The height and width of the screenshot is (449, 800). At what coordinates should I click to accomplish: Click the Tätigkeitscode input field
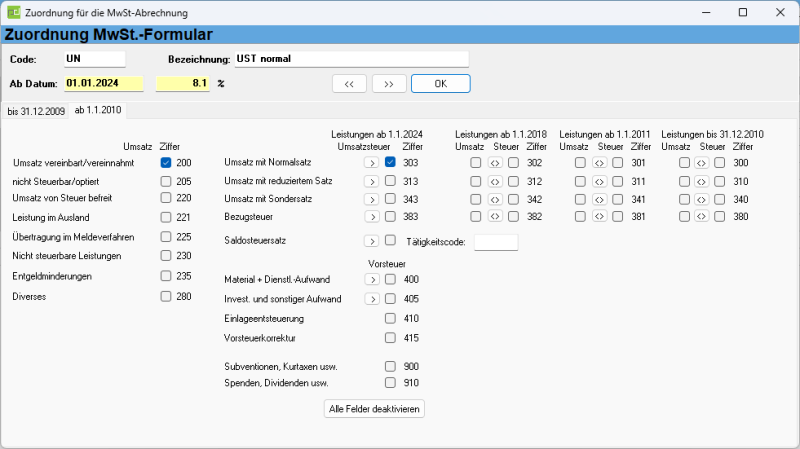[x=496, y=242]
